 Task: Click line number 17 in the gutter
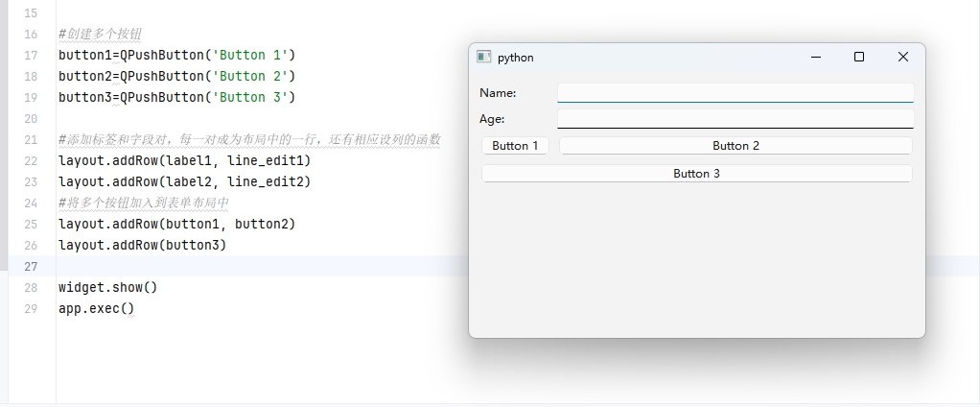(x=31, y=55)
